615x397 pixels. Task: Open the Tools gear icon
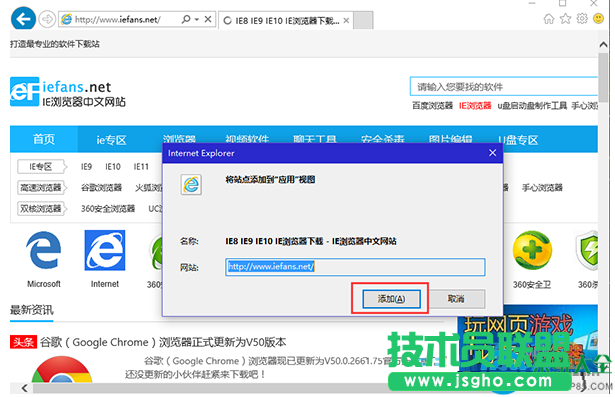pos(582,18)
